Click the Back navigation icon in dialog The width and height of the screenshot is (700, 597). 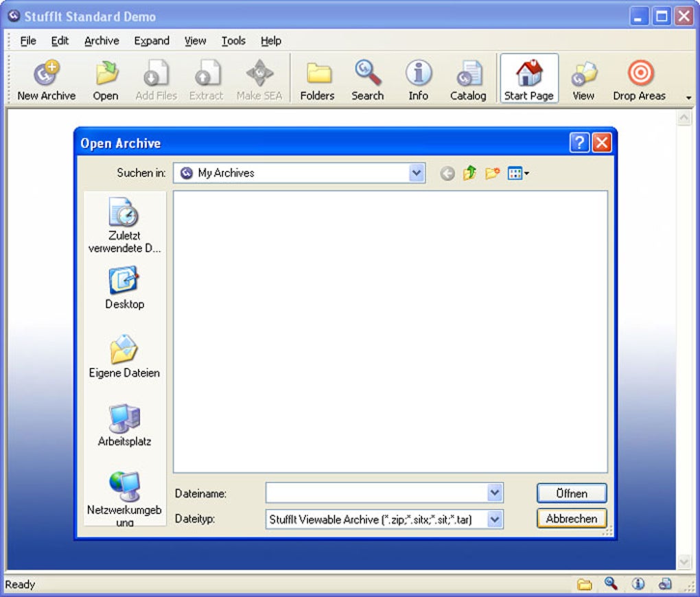447,173
